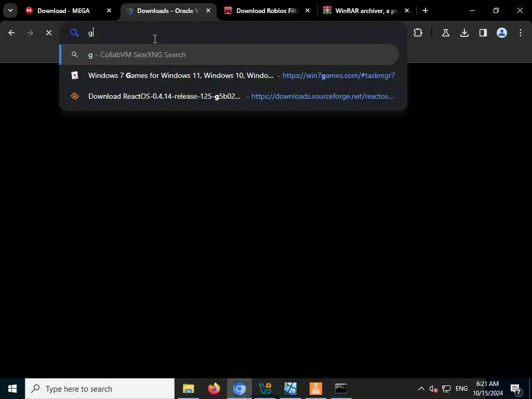Open win7games.com link in suggestion
The height and width of the screenshot is (399, 532).
click(339, 75)
